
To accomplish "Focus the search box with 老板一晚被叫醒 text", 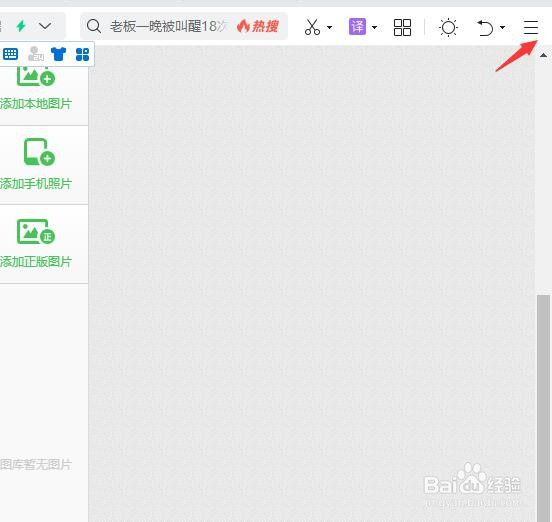I will (183, 26).
